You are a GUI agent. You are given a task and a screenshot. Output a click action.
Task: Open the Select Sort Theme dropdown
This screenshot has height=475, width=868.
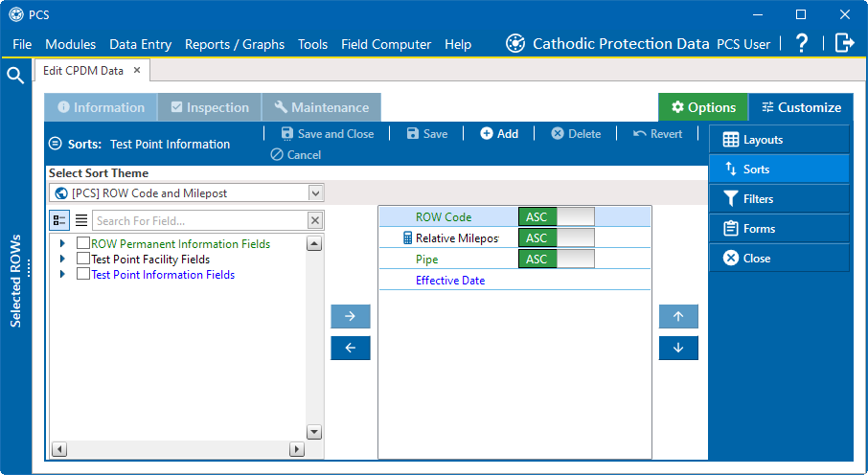tap(316, 193)
